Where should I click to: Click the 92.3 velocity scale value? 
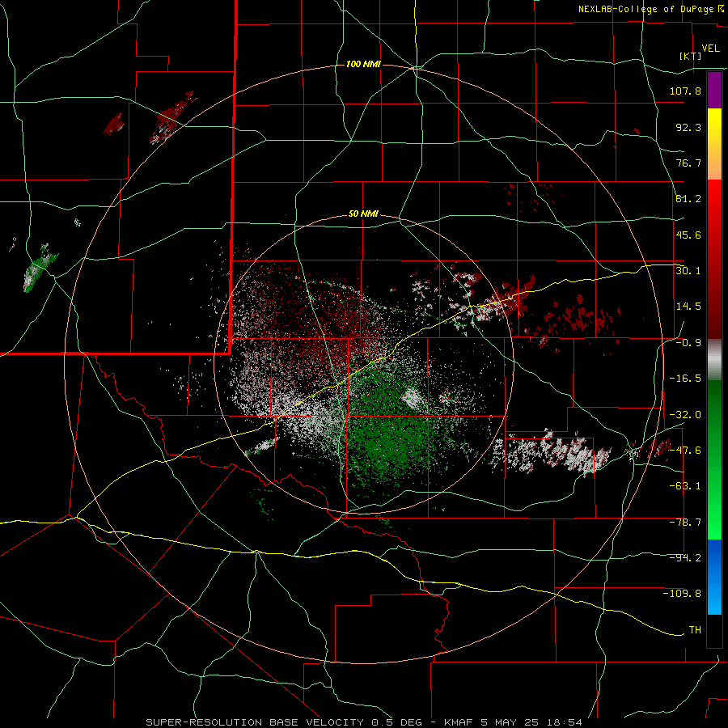coord(688,127)
